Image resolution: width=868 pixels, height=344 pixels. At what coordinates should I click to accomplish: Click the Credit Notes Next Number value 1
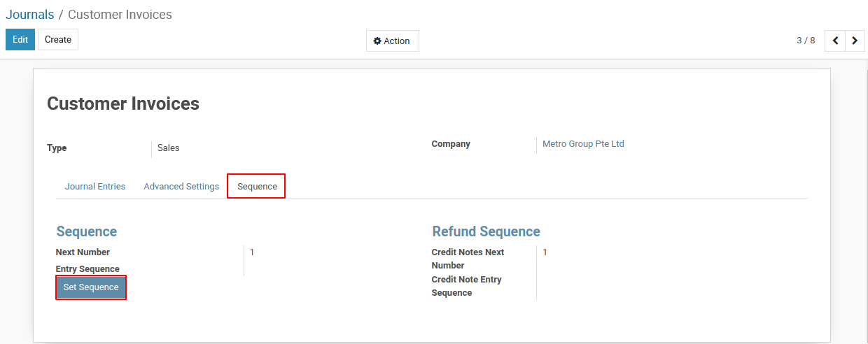pyautogui.click(x=545, y=252)
